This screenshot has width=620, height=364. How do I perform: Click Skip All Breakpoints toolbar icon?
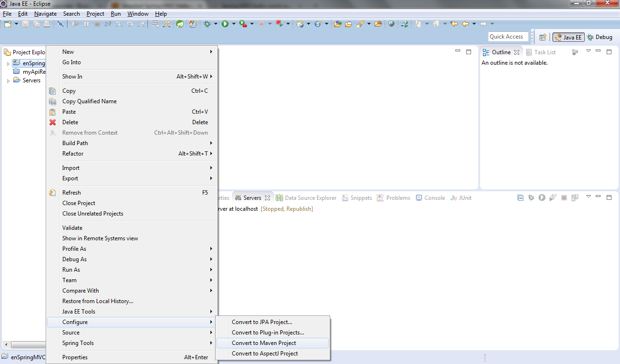(x=60, y=24)
